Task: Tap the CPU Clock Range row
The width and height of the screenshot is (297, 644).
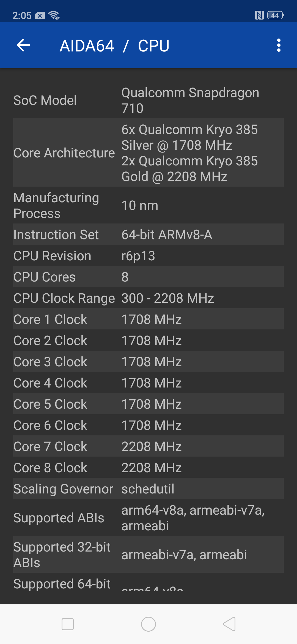Action: click(148, 298)
